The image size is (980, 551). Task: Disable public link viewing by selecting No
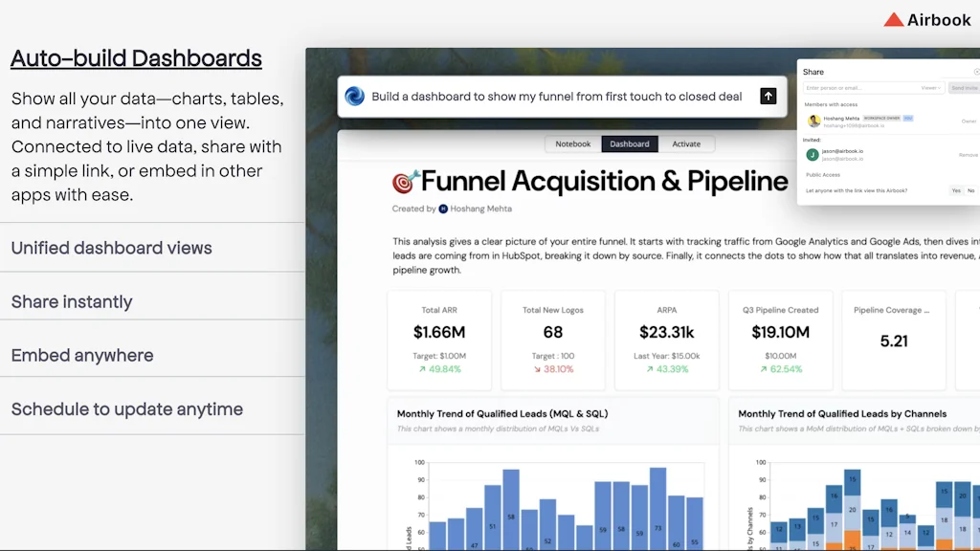pos(971,190)
